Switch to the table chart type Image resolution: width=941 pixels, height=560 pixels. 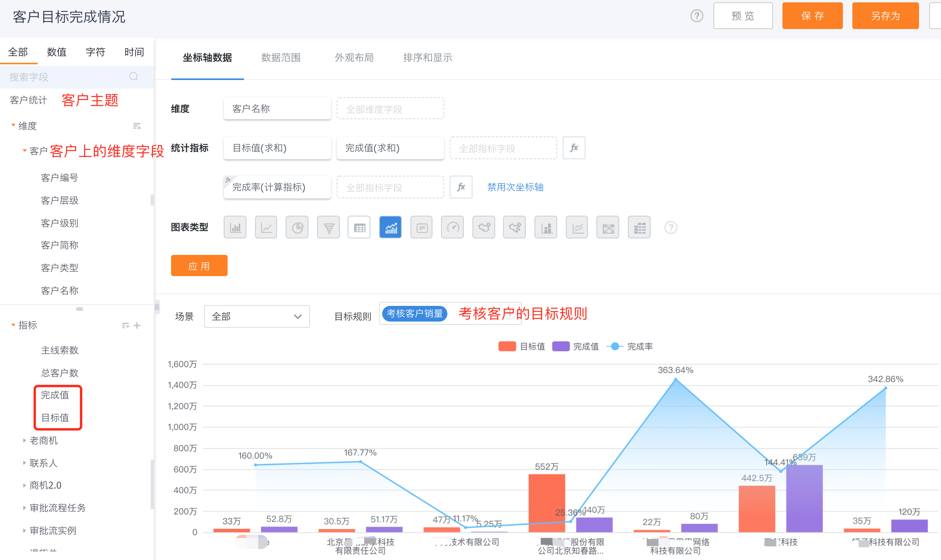359,227
